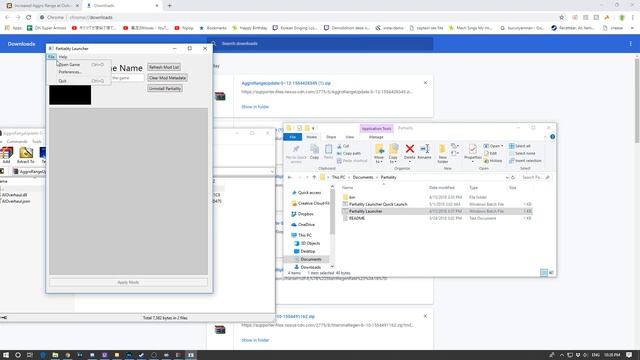640x360 pixels.
Task: Open the Quick Access Toolbar dropdown arrow
Action: pyautogui.click(x=313, y=128)
